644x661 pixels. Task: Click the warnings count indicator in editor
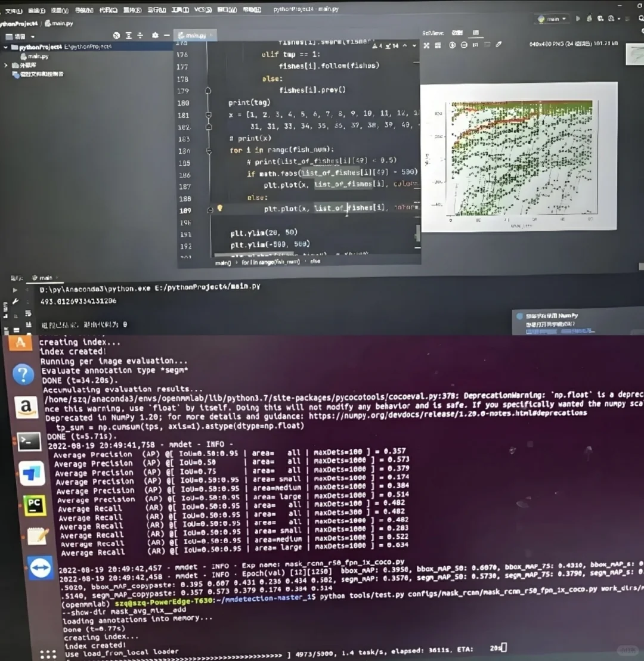click(385, 45)
